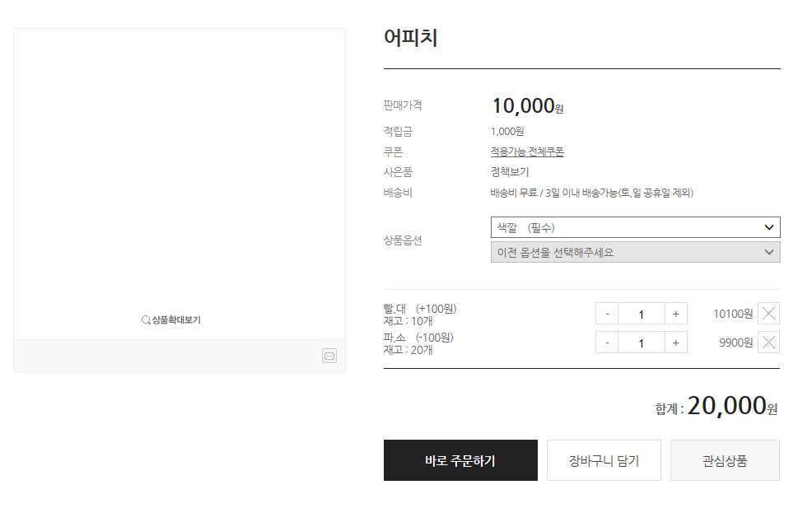The image size is (812, 508).
Task: Open 정책보기 gift policy link
Action: point(510,172)
